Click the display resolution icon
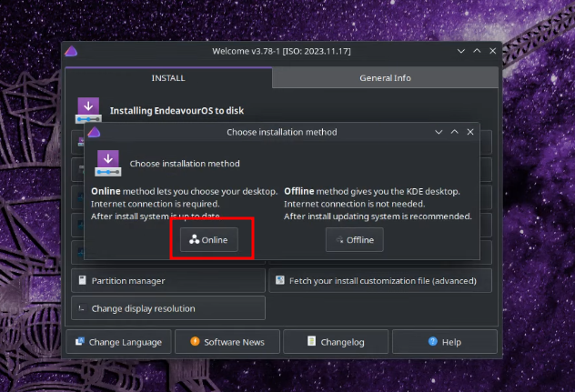This screenshot has height=392, width=575. pyautogui.click(x=82, y=308)
